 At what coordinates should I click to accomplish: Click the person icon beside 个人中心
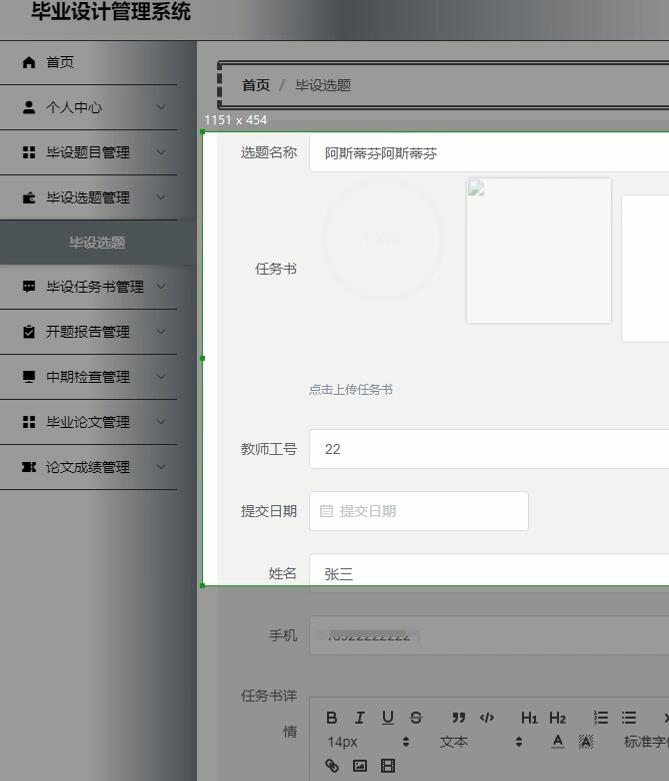pyautogui.click(x=29, y=107)
